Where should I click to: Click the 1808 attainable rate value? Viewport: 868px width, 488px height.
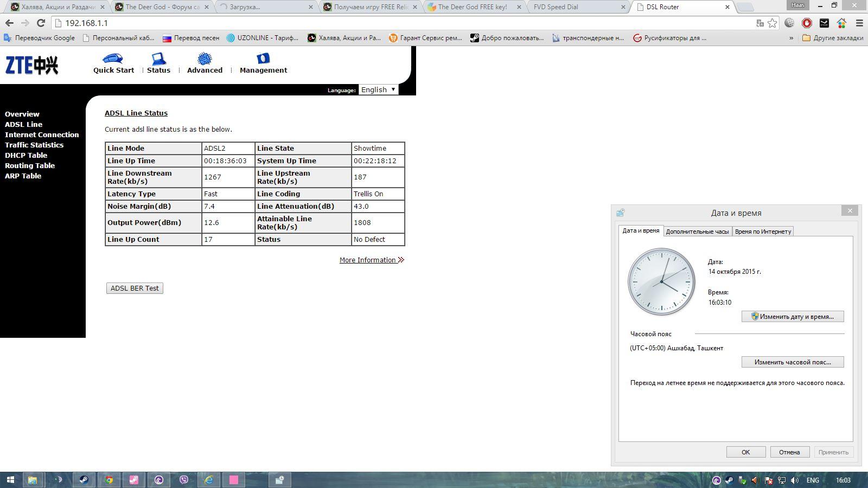(362, 222)
